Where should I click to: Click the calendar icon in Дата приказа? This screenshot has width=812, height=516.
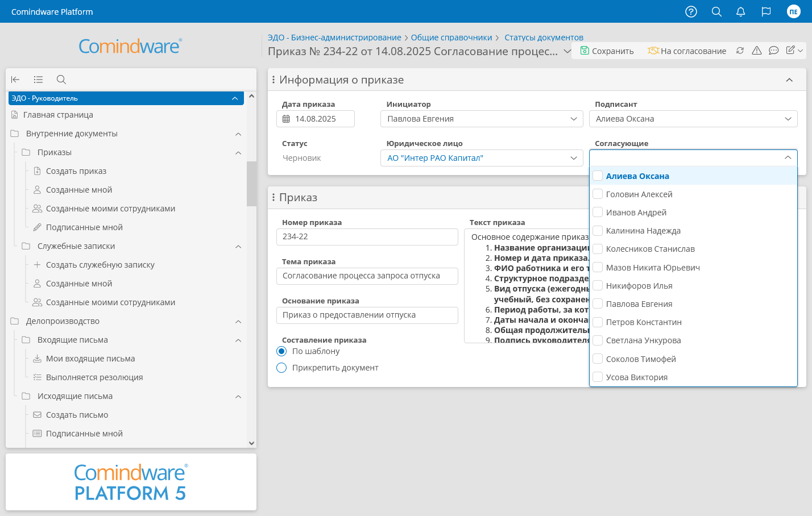tap(286, 119)
